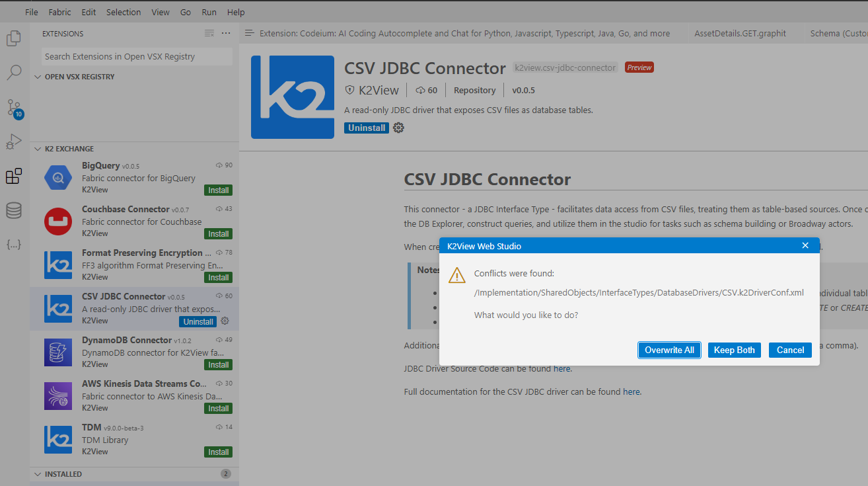Click the Search Extensions input field
This screenshot has height=486, width=868.
coord(136,57)
